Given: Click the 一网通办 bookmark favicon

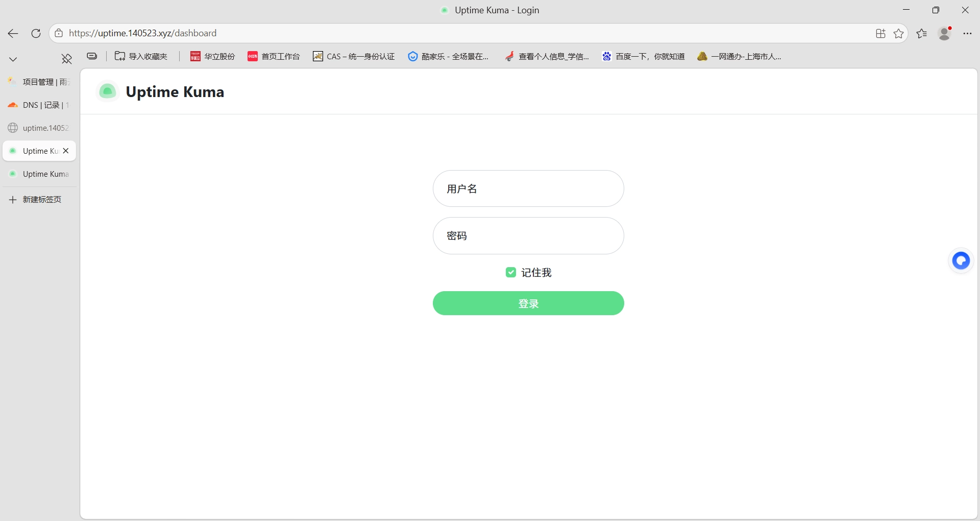Looking at the screenshot, I should point(702,56).
